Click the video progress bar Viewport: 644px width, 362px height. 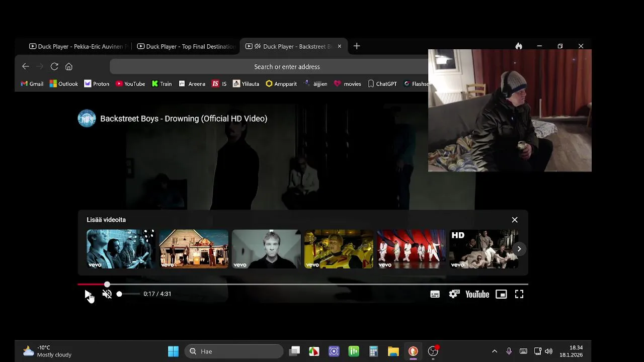302,285
